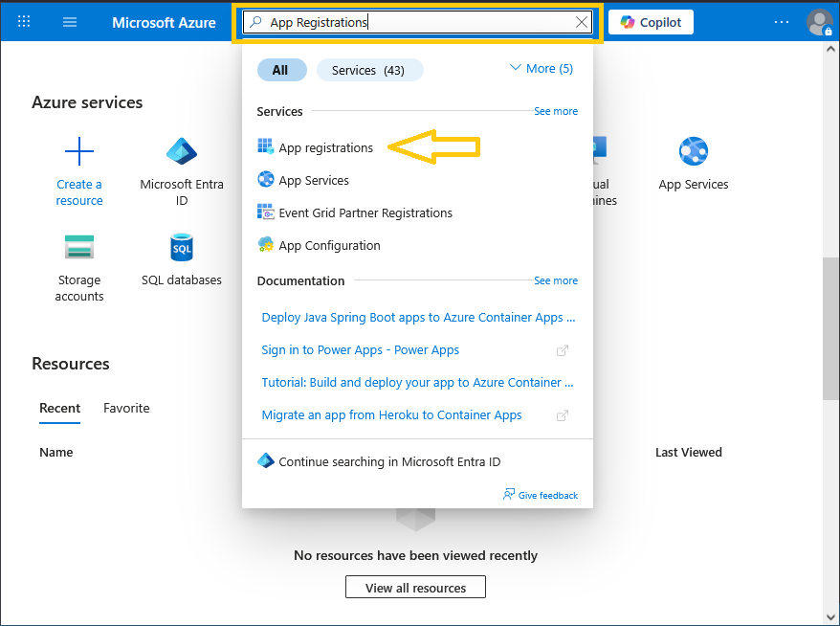
Task: Open Event Grid Partner Registrations result
Action: [x=365, y=212]
